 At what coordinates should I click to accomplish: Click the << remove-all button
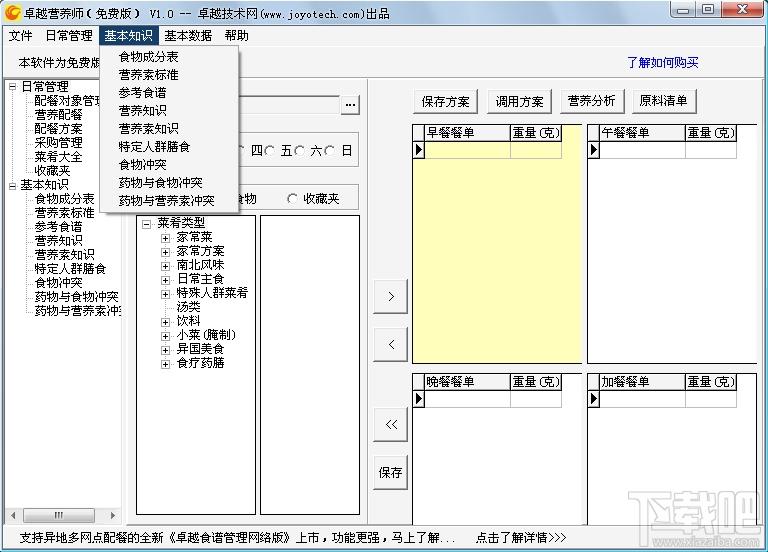390,424
